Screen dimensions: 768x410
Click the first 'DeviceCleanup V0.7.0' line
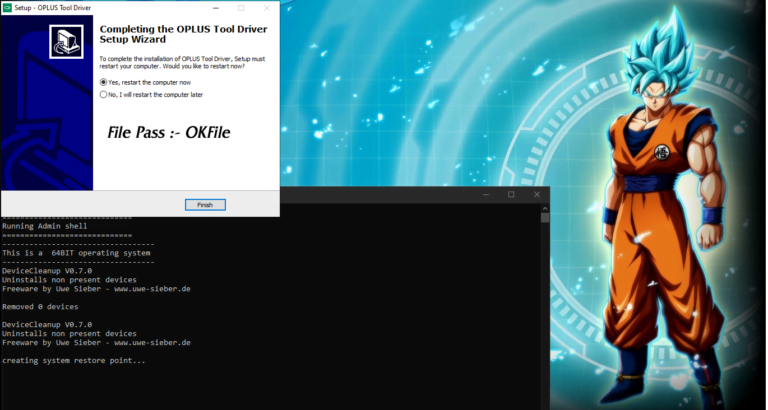[x=47, y=271]
